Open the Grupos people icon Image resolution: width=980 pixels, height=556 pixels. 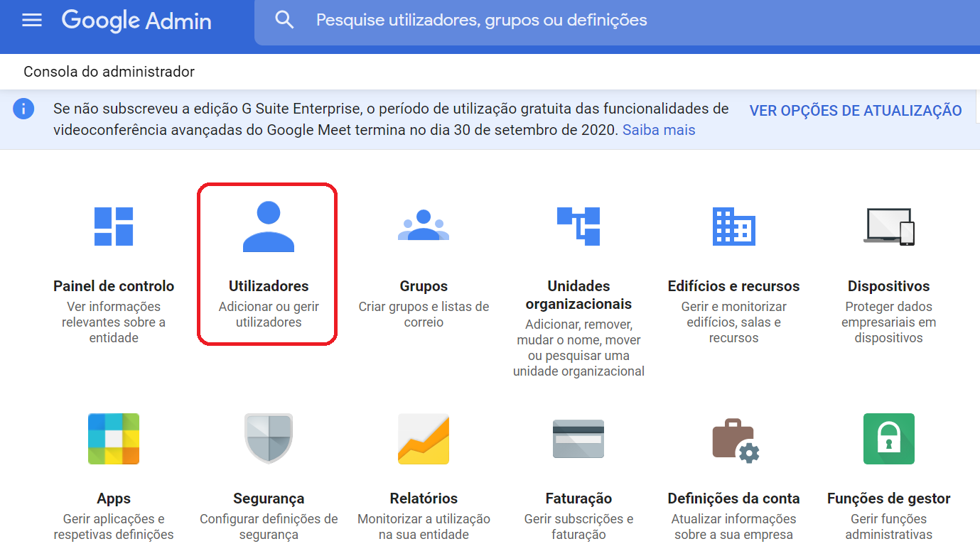pyautogui.click(x=424, y=225)
